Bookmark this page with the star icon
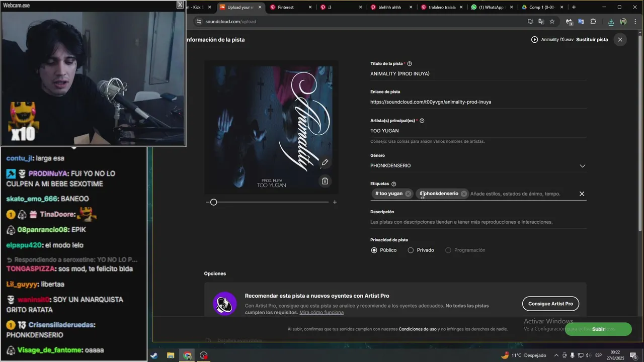644x362 pixels. point(552,22)
